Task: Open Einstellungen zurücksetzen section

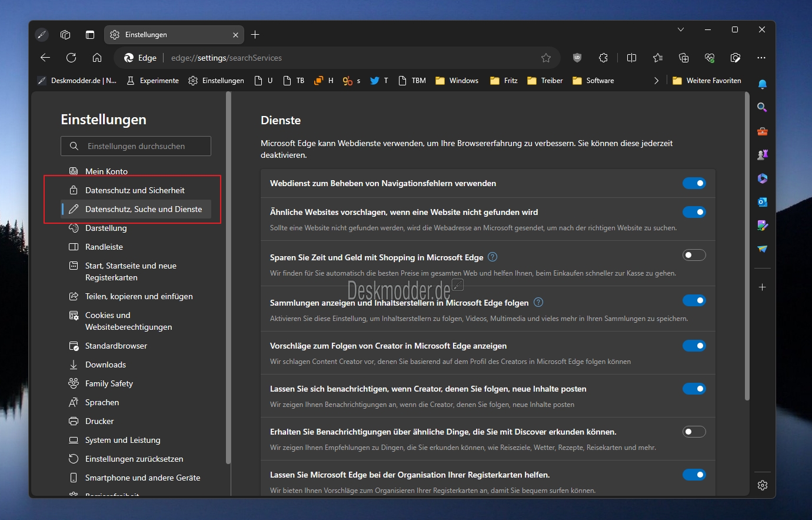Action: 136,459
